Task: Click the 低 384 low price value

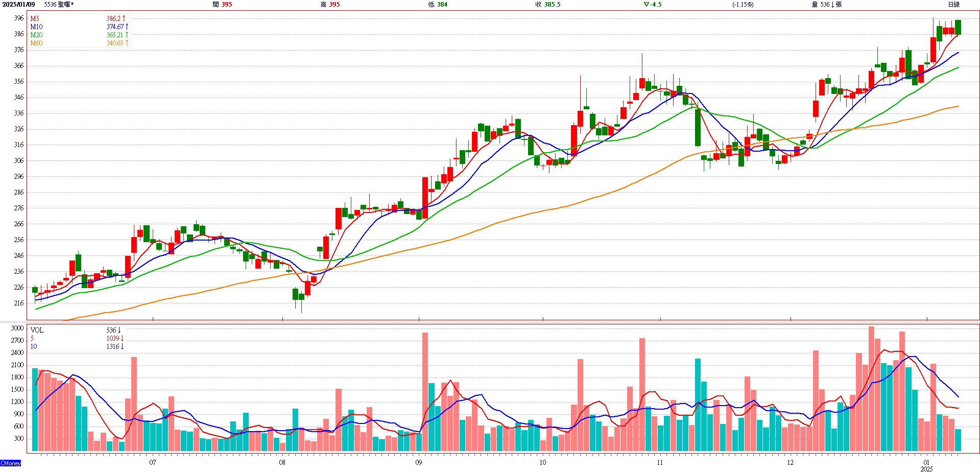Action: tap(438, 5)
